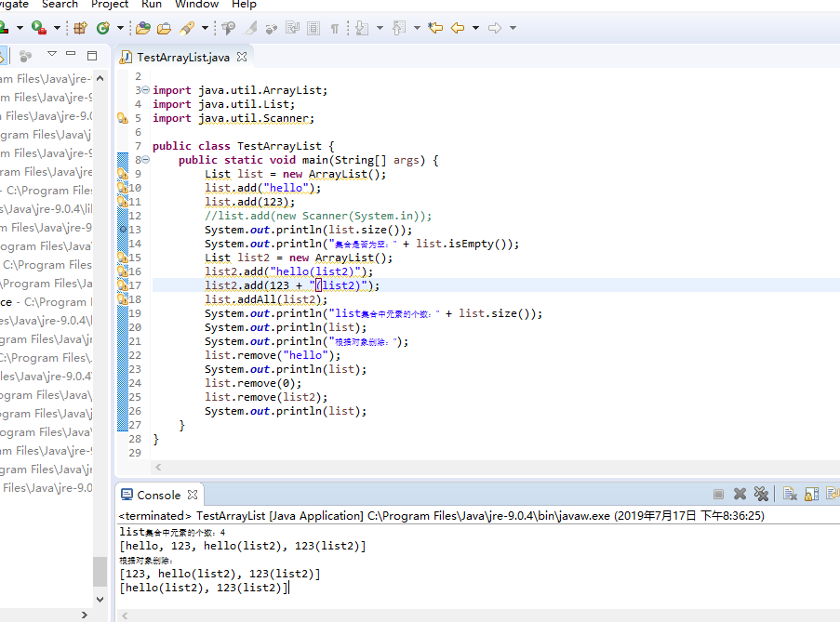Screen dimensions: 840x622
Task: Toggle Mark Occurrences highlighter pen
Action: coord(251,28)
